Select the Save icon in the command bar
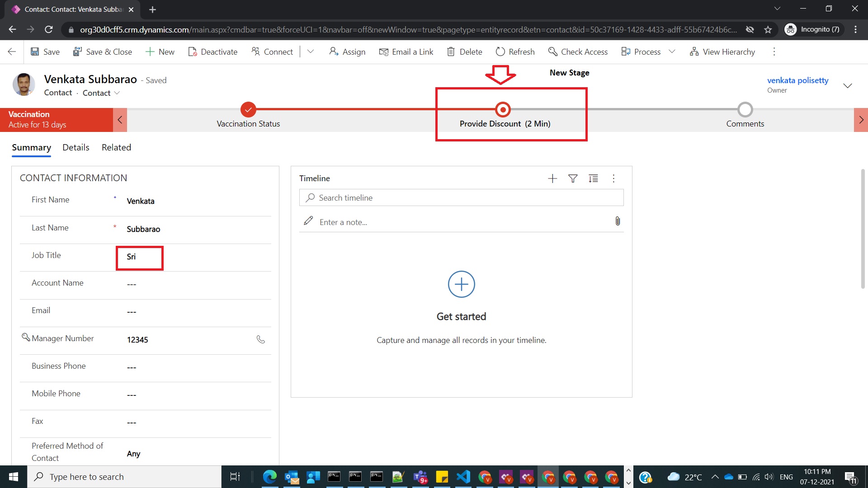The image size is (868, 488). click(x=35, y=52)
